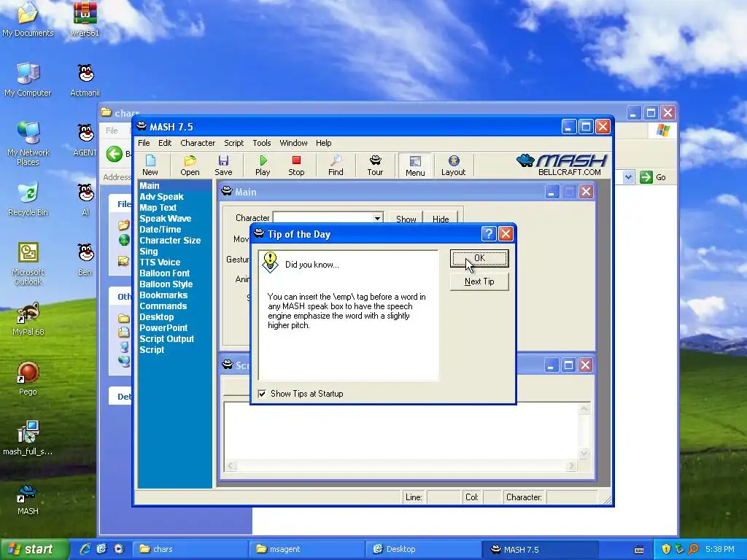The height and width of the screenshot is (560, 747).
Task: Open the File menu in MASH
Action: pos(144,143)
